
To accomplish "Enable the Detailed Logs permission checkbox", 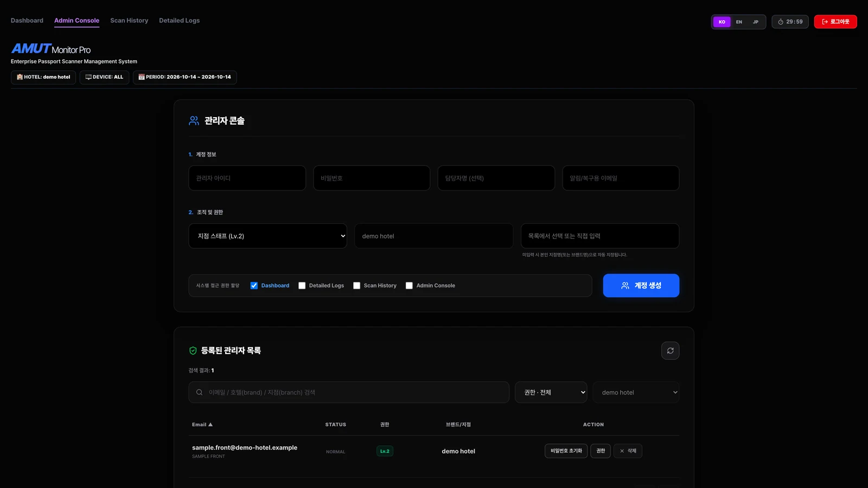I will [x=302, y=286].
